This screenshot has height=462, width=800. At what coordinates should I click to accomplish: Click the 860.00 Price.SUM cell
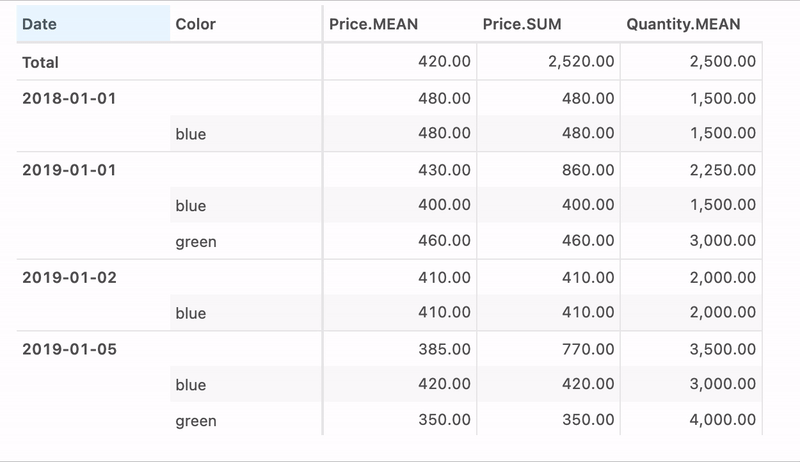click(589, 170)
